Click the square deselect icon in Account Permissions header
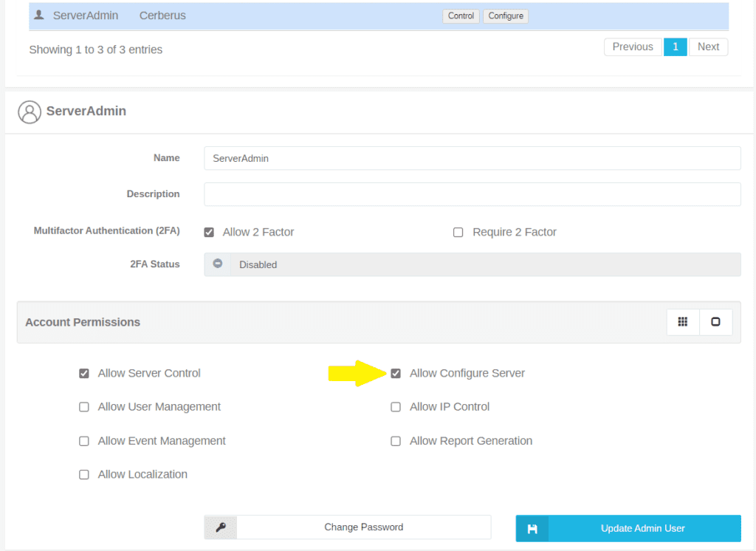Viewport: 756px width, 551px height. pos(715,322)
